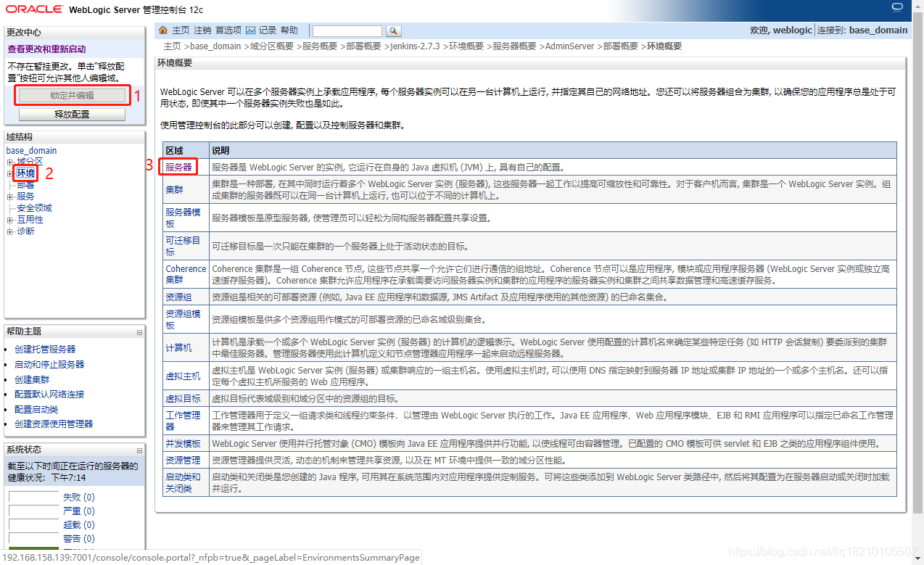Open the 服务器 link in the table

pos(178,167)
